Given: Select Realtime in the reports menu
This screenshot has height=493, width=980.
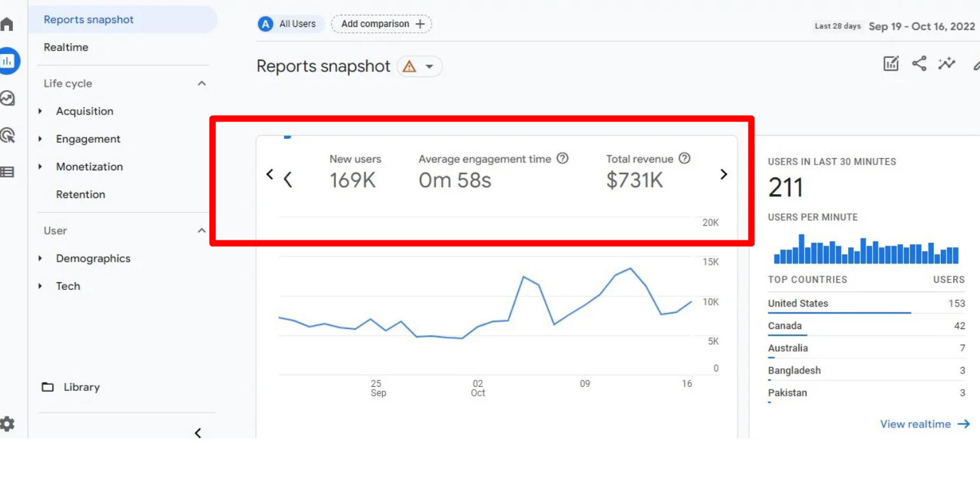Looking at the screenshot, I should (66, 48).
